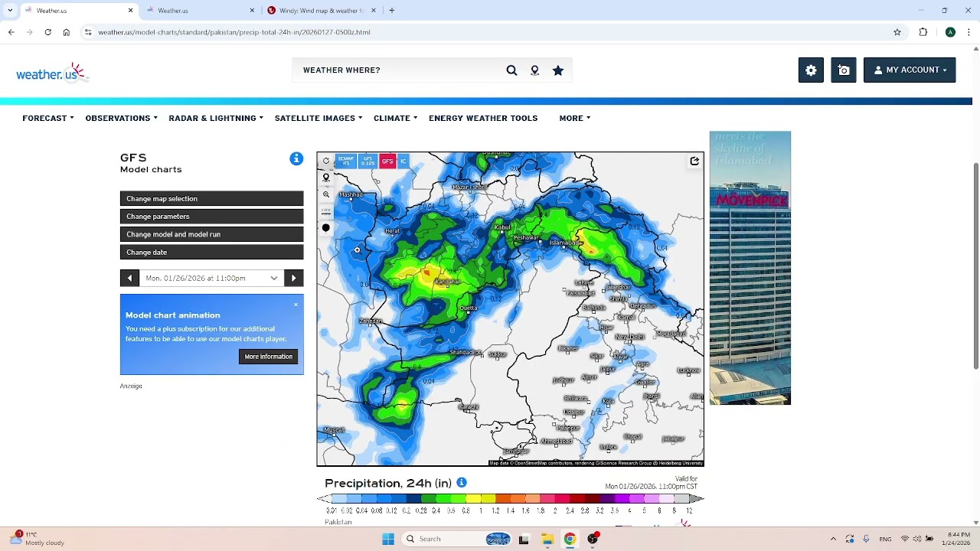This screenshot has width=980, height=551.
Task: Click info icon next to Precipitation title
Action: click(x=462, y=483)
